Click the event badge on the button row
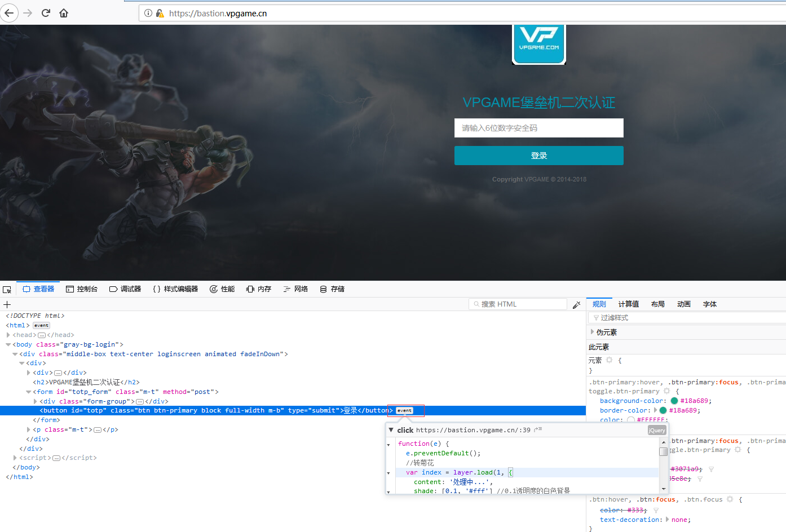The height and width of the screenshot is (532, 786). (x=404, y=411)
